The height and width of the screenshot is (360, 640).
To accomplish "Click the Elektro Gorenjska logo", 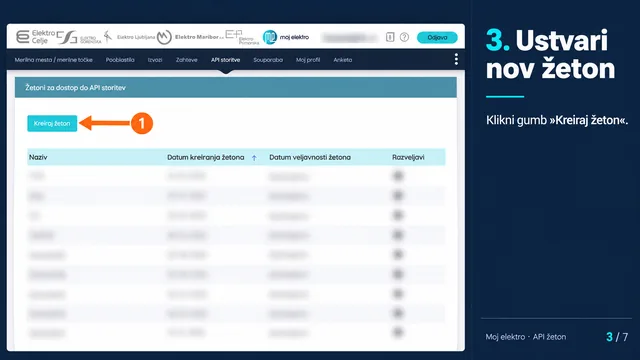I will [x=79, y=38].
